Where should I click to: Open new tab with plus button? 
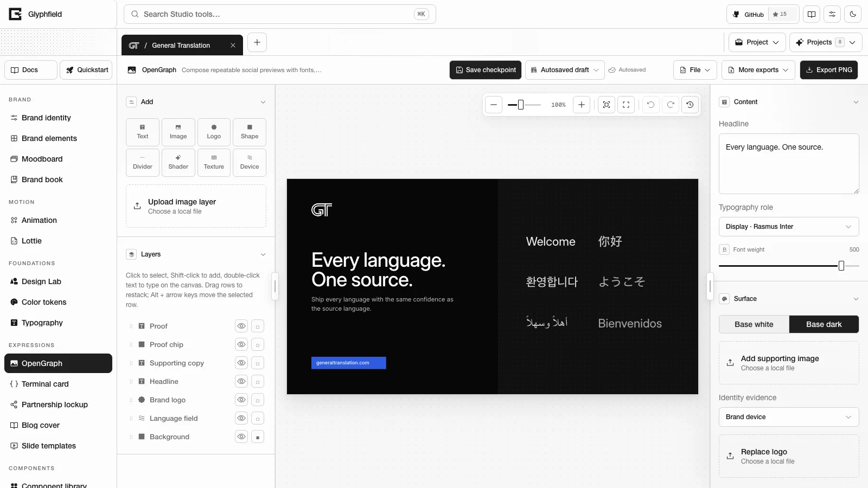[x=257, y=42]
